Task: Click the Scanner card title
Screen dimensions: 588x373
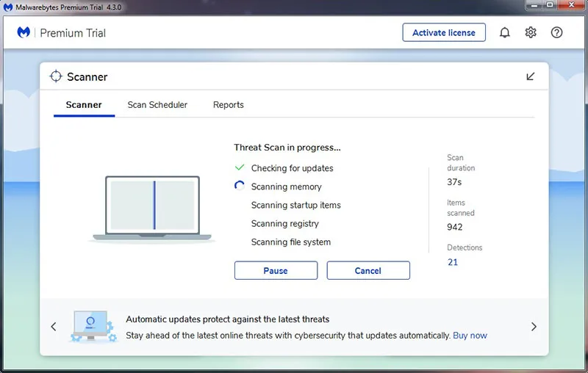Action: tap(87, 77)
